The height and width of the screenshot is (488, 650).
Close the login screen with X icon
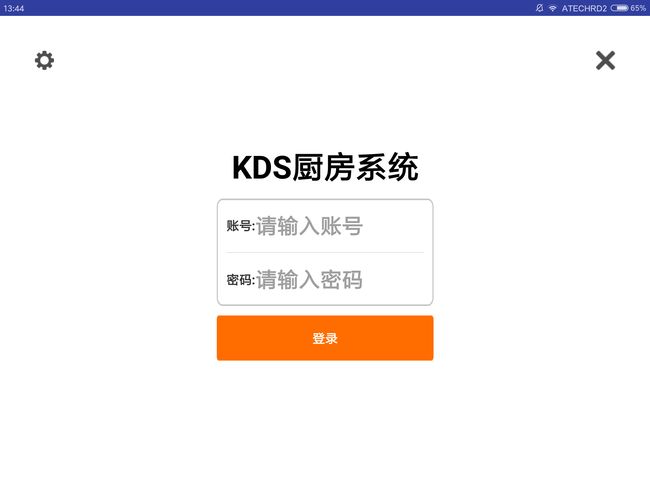click(x=605, y=61)
